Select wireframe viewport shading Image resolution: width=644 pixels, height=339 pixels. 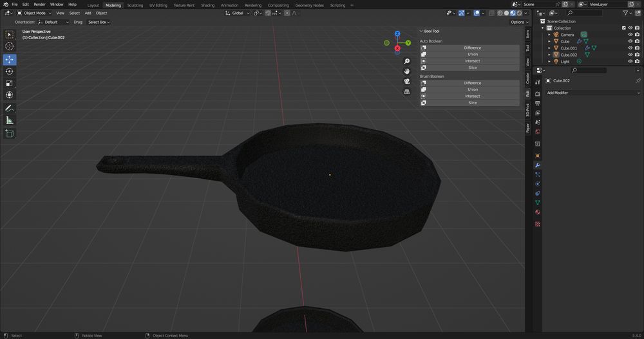coord(500,13)
